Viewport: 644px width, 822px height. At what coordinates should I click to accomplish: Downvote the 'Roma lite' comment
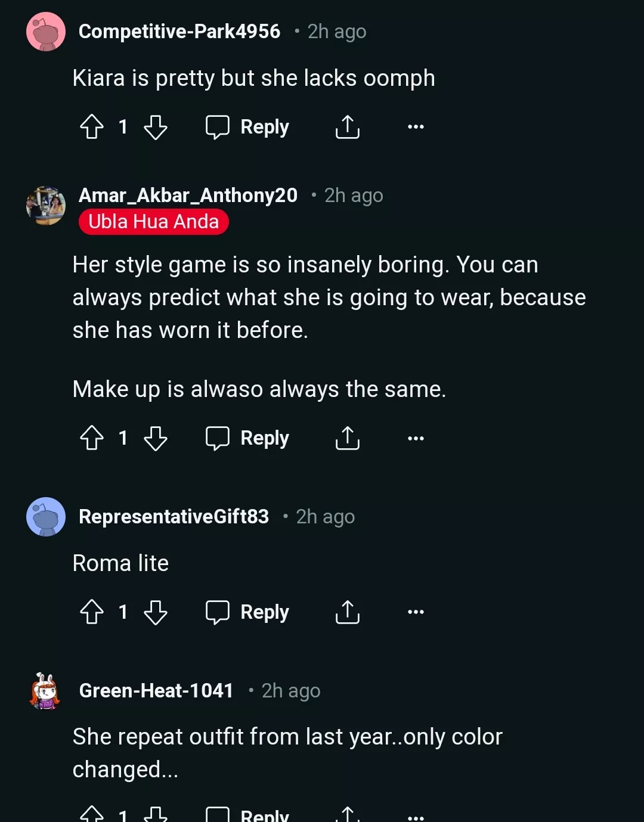coord(156,612)
